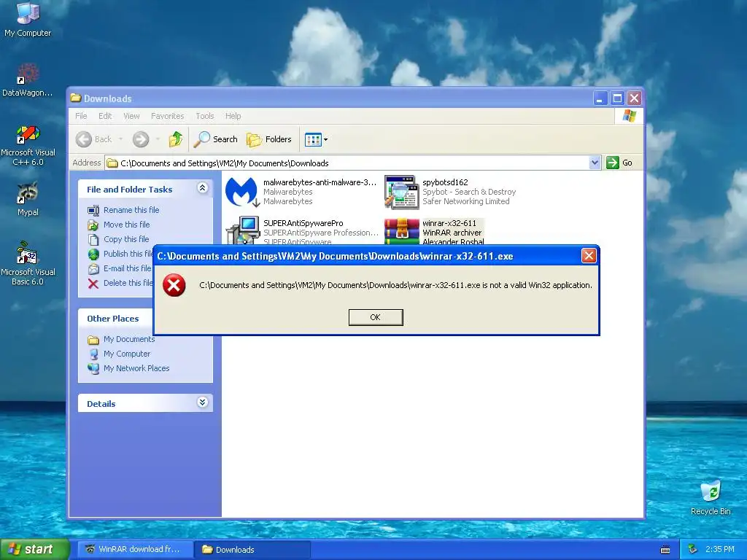Click the network tray icon beside clock

(x=693, y=550)
